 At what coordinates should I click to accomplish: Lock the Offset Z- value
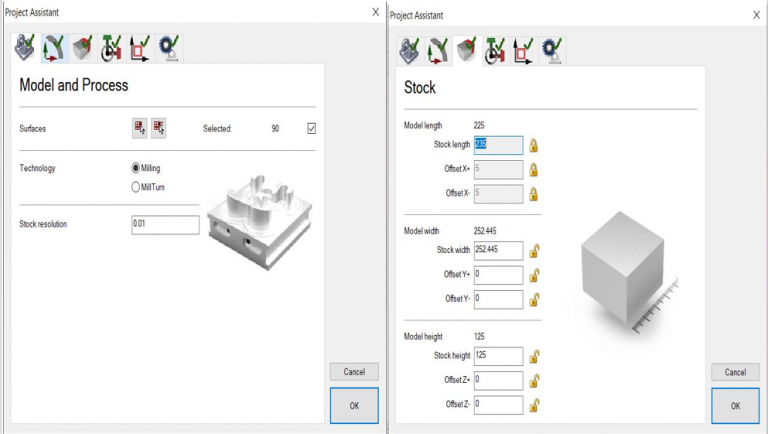534,405
